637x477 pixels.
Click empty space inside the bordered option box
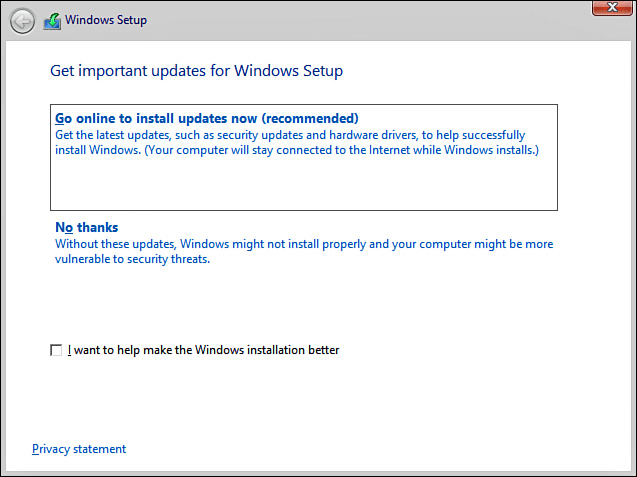[x=300, y=187]
